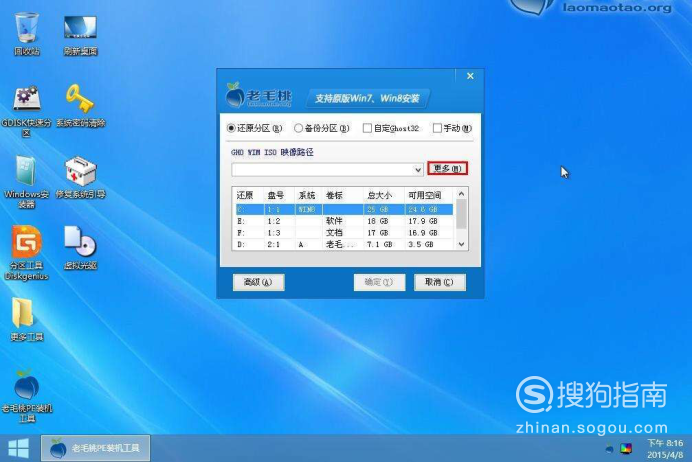Click the 文档 volume label cell

click(x=334, y=233)
